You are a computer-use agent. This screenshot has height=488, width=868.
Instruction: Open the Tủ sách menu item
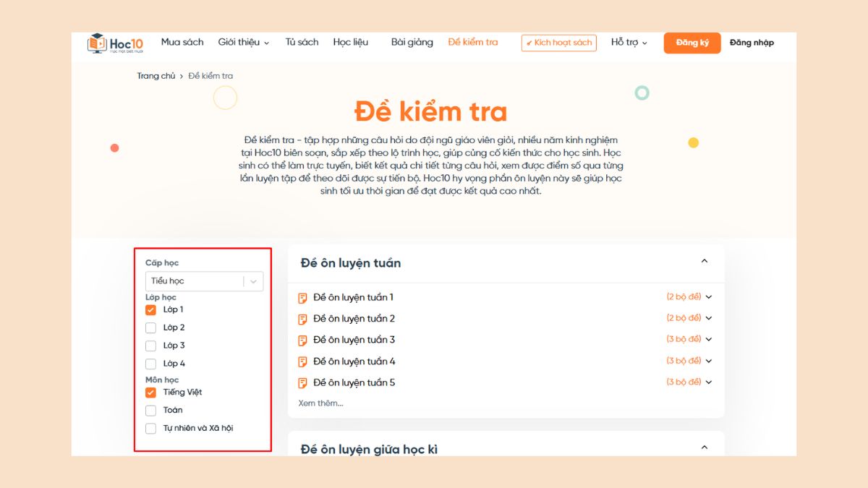(302, 43)
